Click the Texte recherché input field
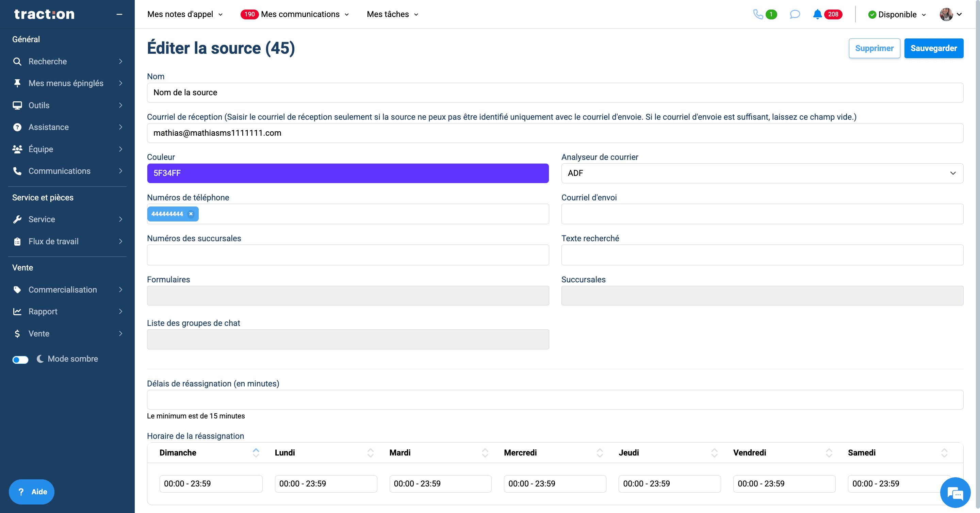The height and width of the screenshot is (513, 980). point(762,255)
